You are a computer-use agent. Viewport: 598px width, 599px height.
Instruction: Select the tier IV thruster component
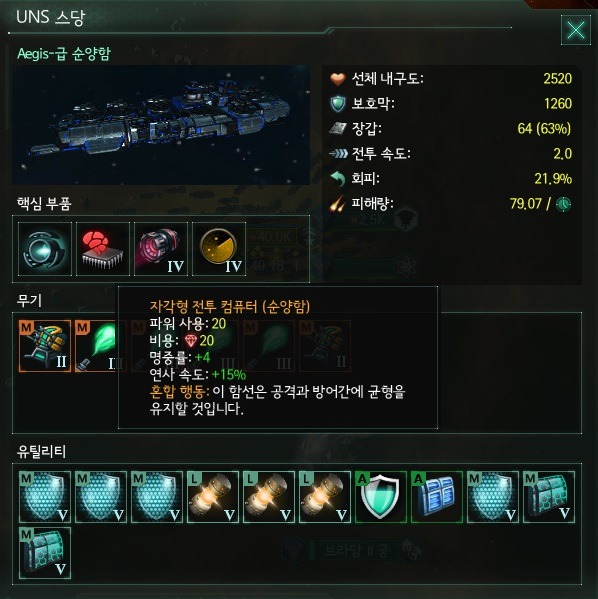click(x=161, y=249)
